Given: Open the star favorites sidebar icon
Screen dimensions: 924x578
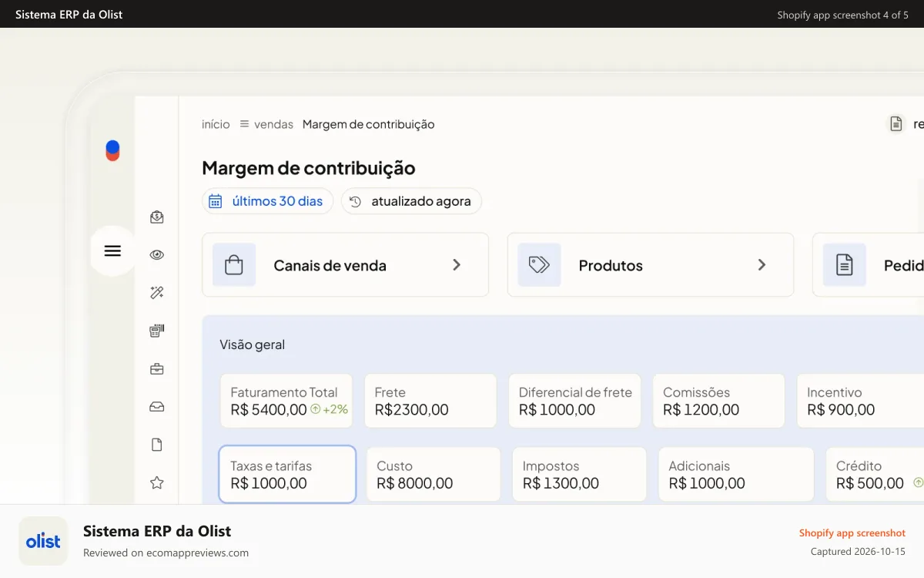Looking at the screenshot, I should click(x=157, y=482).
